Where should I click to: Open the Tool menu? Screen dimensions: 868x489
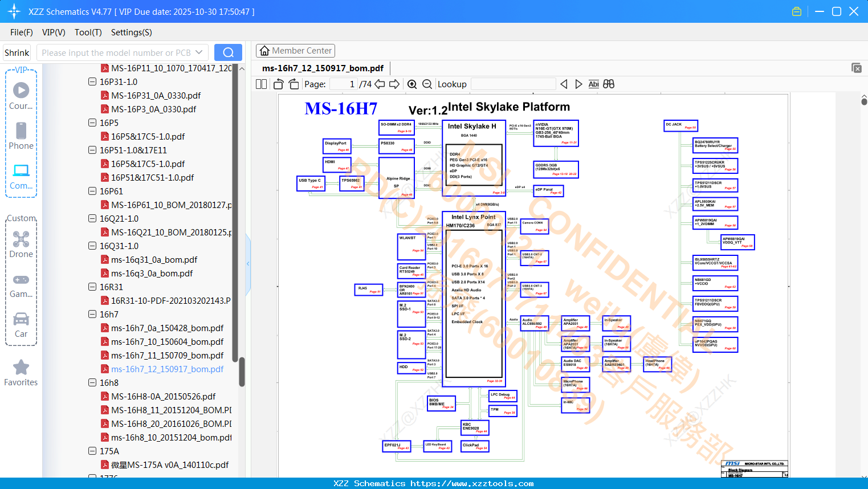coord(88,32)
